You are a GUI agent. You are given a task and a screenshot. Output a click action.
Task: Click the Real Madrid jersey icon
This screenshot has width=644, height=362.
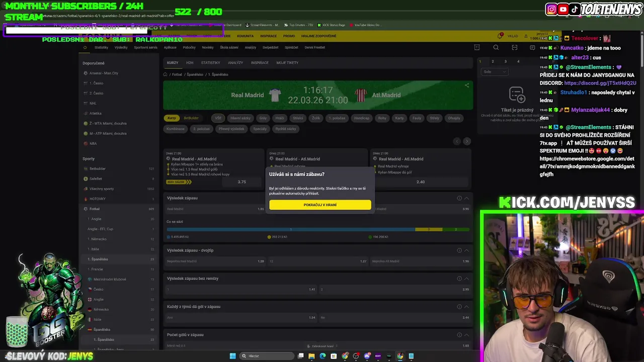click(x=275, y=95)
